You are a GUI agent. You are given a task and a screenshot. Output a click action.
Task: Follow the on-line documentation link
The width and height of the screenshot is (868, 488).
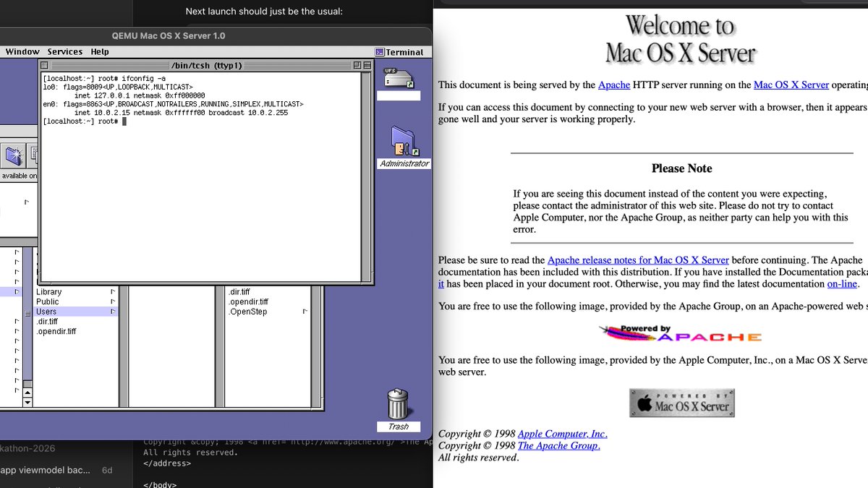point(842,284)
